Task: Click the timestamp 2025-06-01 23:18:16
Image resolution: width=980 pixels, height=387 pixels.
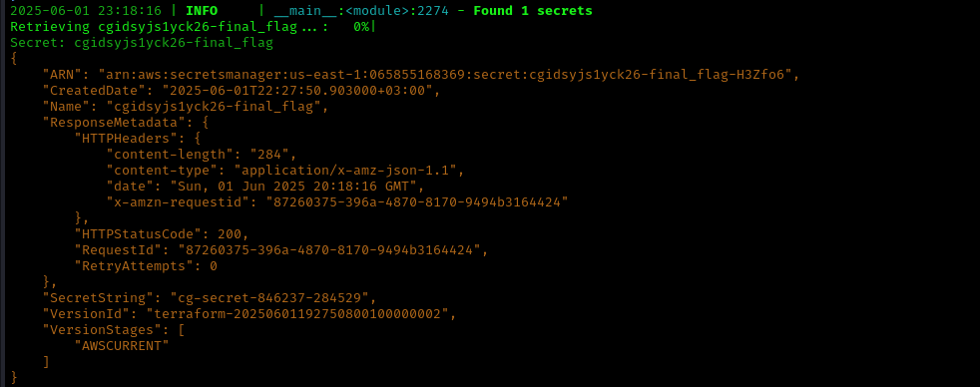Action: point(86,11)
